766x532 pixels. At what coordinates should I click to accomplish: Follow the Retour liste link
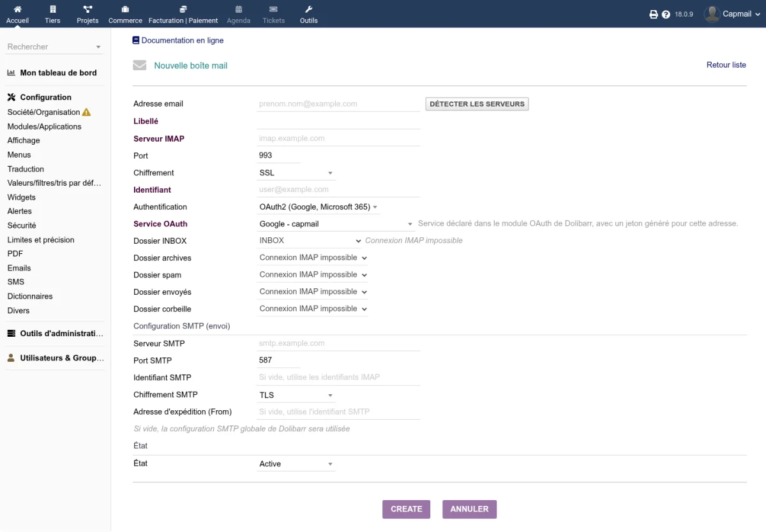coord(726,65)
